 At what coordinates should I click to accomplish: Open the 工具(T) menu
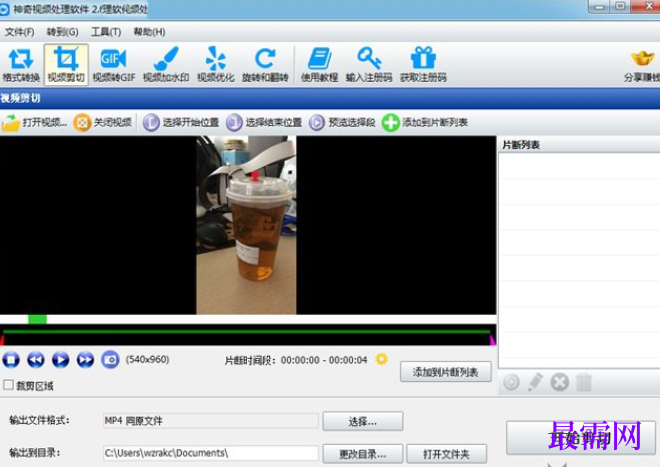click(x=106, y=32)
